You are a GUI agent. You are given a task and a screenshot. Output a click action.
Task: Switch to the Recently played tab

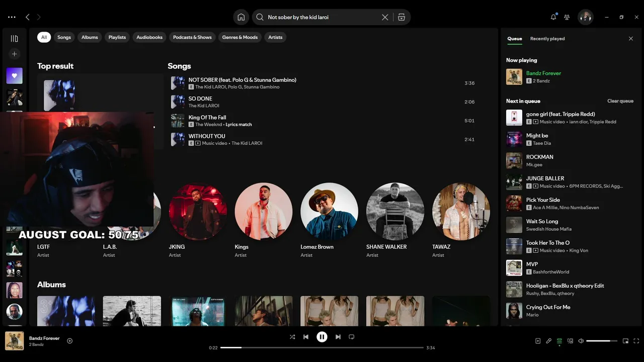click(x=547, y=39)
